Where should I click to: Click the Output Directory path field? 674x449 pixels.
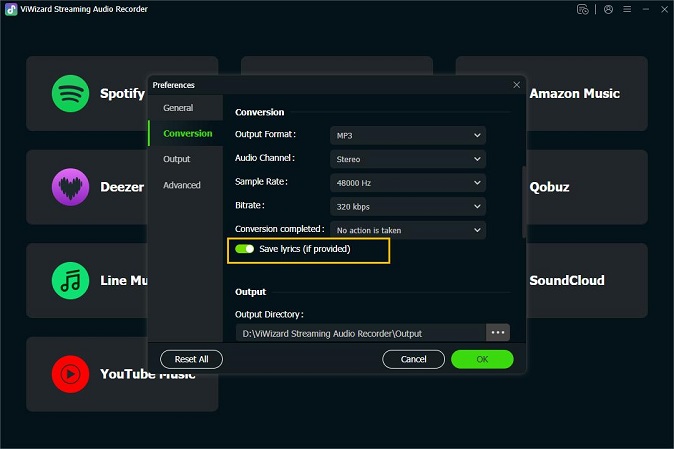coord(361,333)
